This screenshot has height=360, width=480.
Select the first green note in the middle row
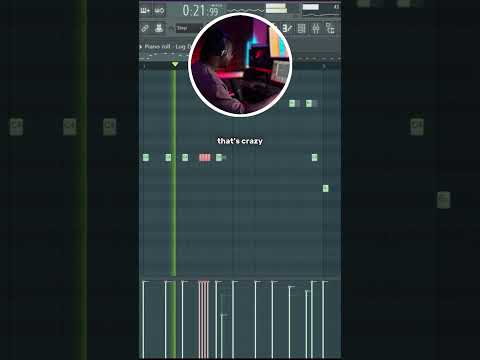(x=146, y=157)
